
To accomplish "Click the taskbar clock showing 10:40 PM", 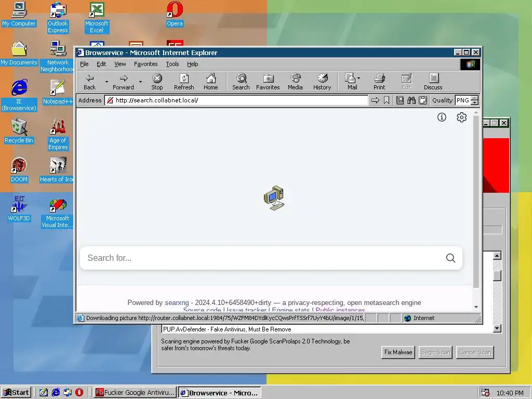I will click(510, 393).
